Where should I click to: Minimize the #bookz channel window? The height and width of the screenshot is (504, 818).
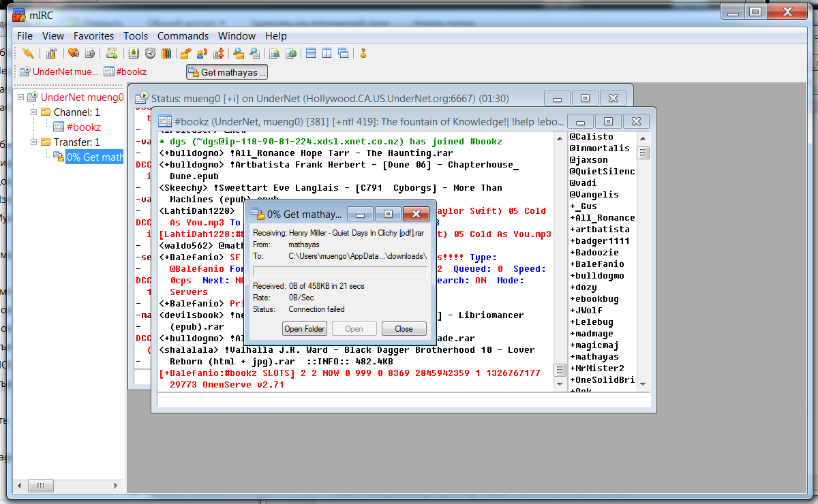pyautogui.click(x=579, y=121)
